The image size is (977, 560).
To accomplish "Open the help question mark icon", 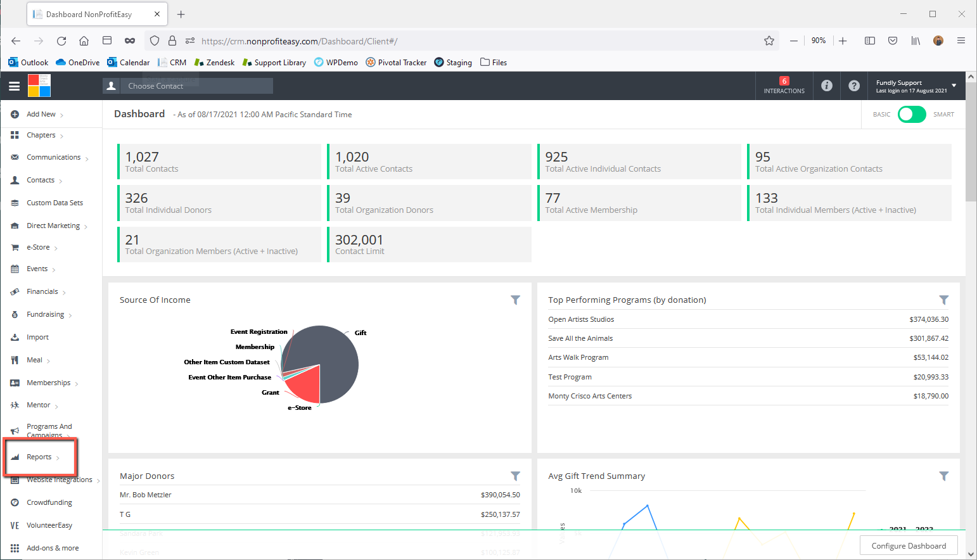I will tap(854, 86).
